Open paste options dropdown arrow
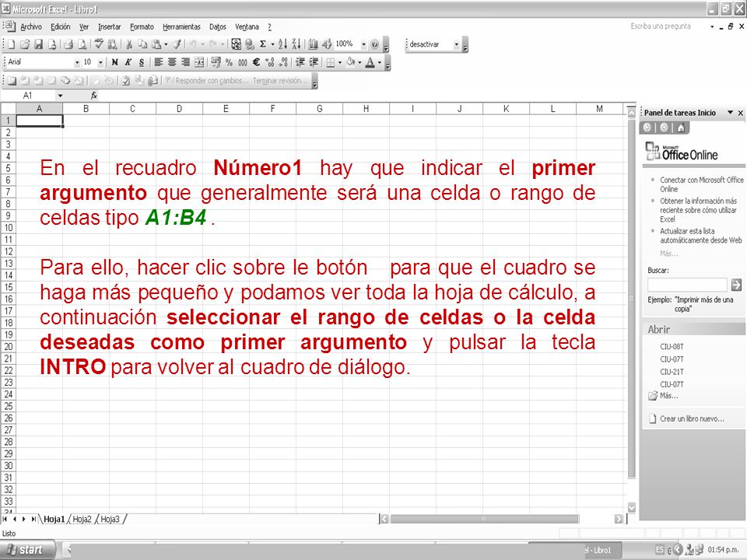Image resolution: width=747 pixels, height=560 pixels. click(166, 44)
